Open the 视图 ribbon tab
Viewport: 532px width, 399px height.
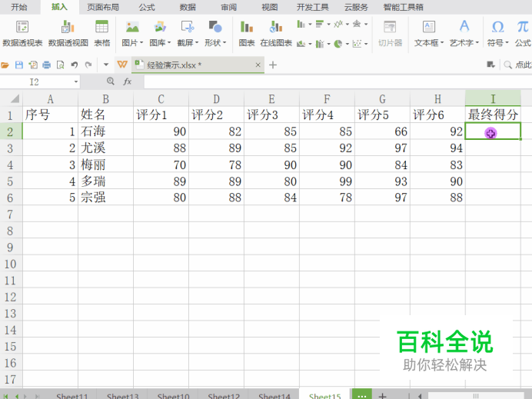click(269, 7)
